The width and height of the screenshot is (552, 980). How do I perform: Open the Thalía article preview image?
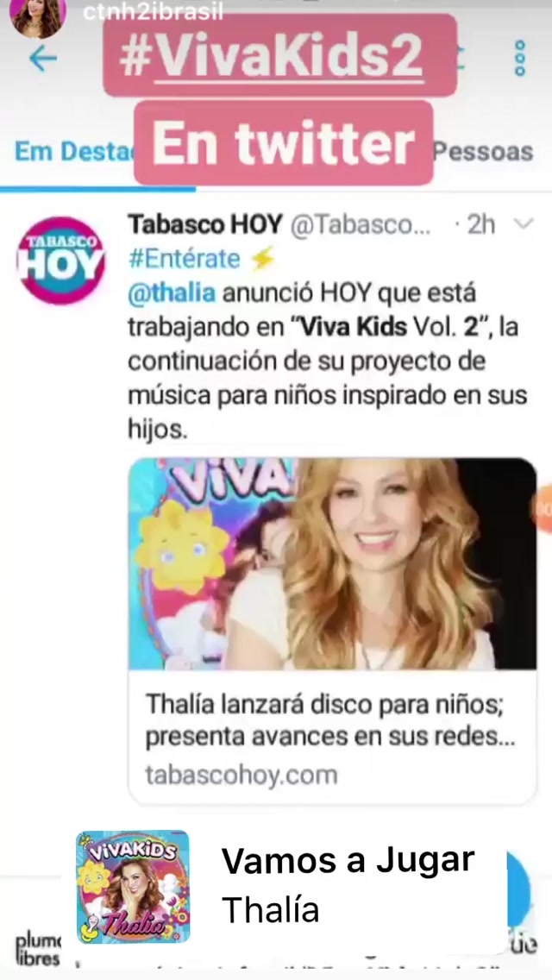point(332,563)
